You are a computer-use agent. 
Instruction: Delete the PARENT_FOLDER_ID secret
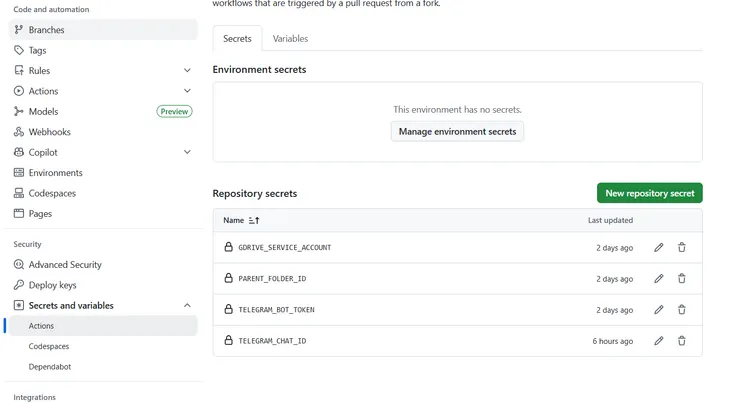pyautogui.click(x=682, y=279)
